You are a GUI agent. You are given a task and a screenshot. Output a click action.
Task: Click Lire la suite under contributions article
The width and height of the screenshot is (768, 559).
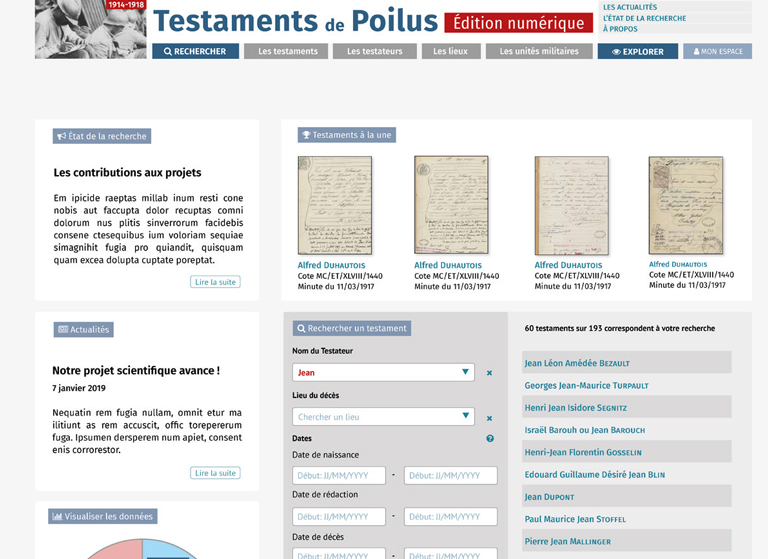coord(216,282)
